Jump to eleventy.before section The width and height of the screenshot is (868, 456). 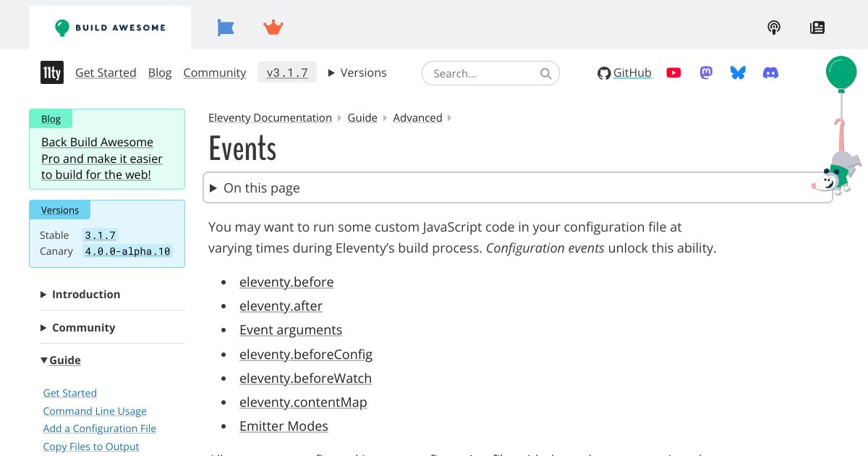pyautogui.click(x=286, y=282)
